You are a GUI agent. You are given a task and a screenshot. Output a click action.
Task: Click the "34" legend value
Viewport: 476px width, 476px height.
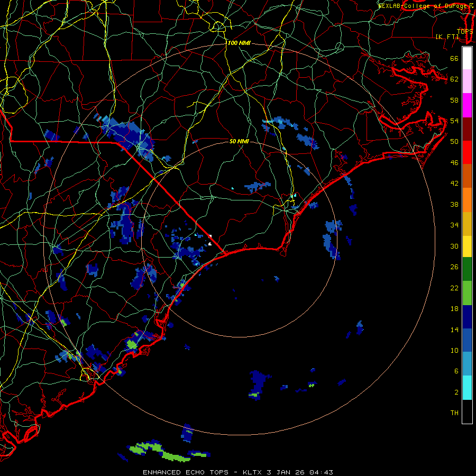[x=454, y=225]
